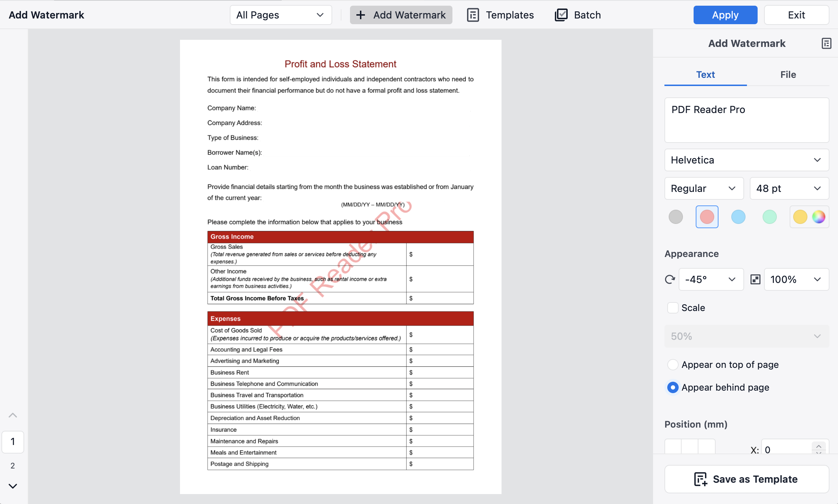Open the Regular font style dropdown
The image size is (838, 504).
click(704, 188)
